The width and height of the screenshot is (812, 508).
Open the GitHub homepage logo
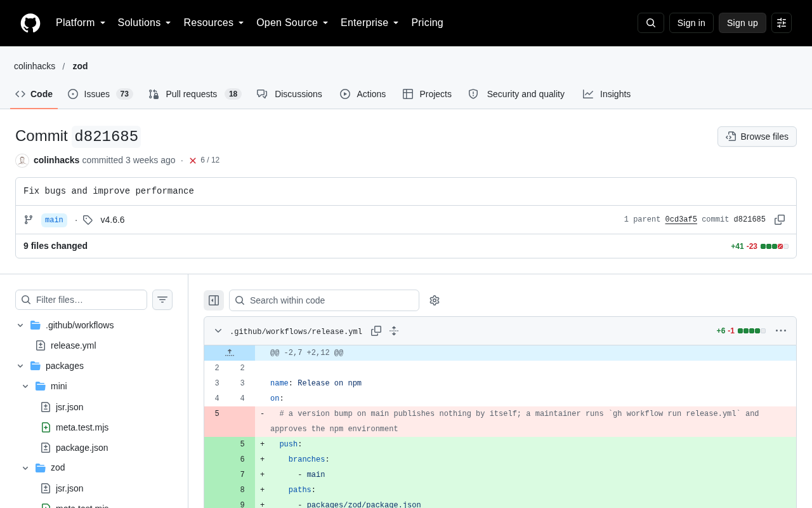[30, 23]
